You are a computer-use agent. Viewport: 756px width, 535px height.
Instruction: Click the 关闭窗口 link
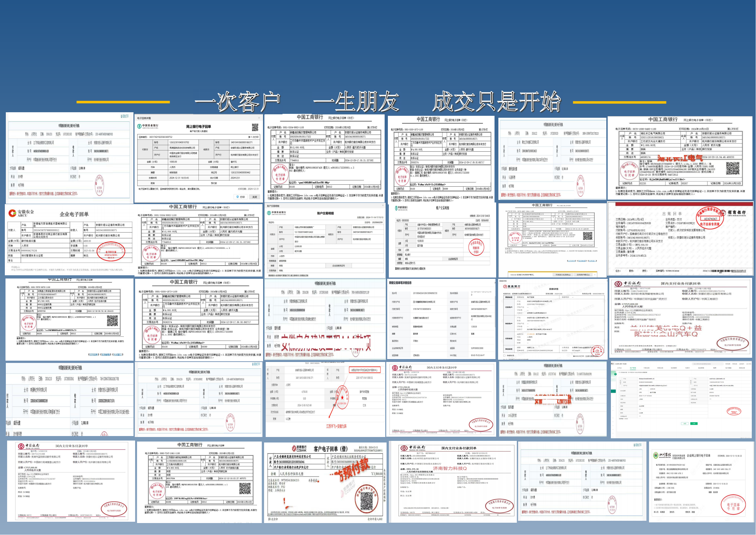pyautogui.click(x=118, y=355)
